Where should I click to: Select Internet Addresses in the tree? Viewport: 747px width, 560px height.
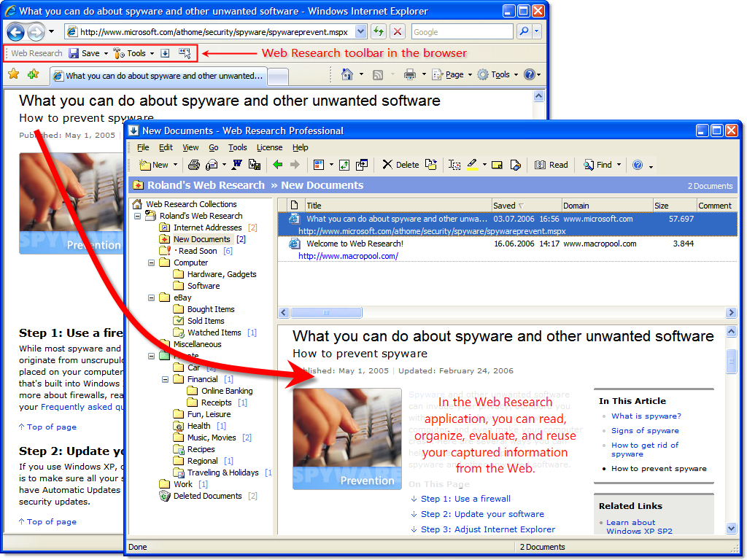[x=208, y=227]
